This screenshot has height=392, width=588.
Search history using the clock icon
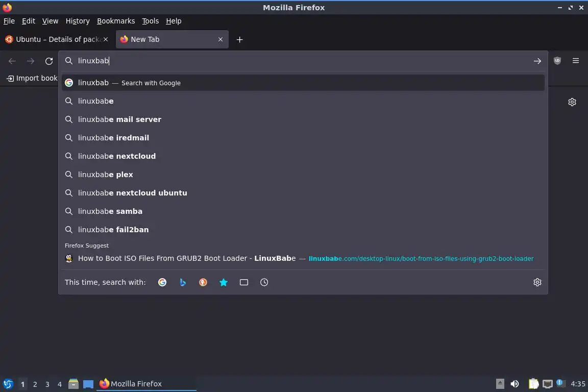point(264,282)
